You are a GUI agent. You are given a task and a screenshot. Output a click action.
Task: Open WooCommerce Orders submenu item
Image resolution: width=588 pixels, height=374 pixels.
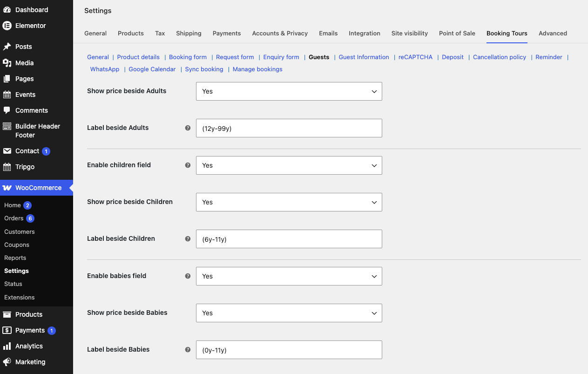[14, 218]
